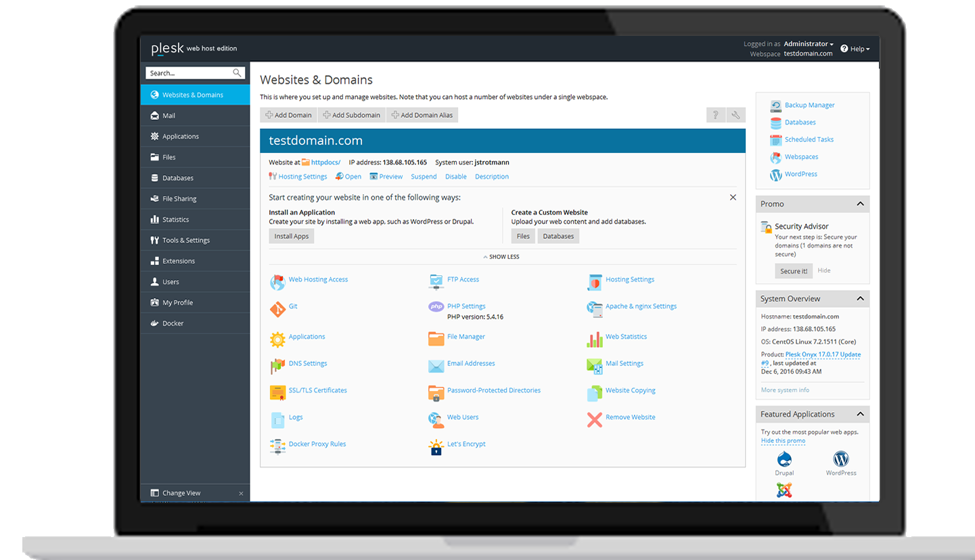Click the WordPress featured application icon
Screen dimensions: 975x560
[x=840, y=459]
